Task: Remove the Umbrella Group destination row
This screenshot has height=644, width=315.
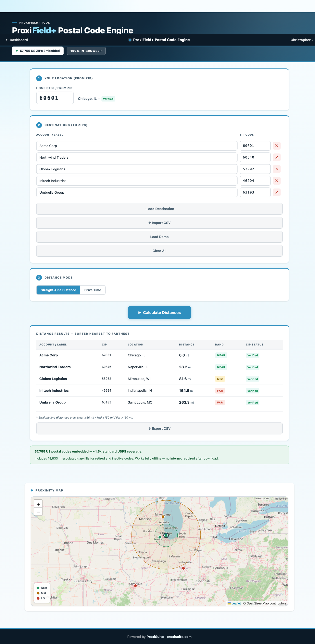Action: (276, 192)
